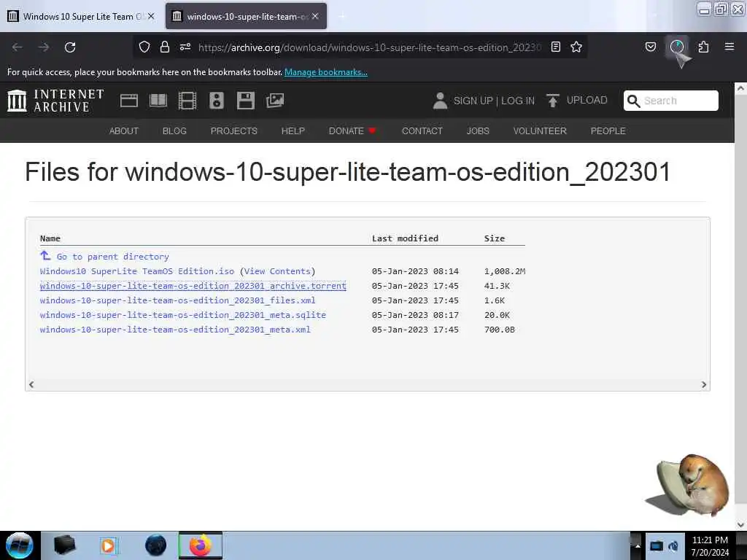Click the Internet Archive search field

(x=671, y=101)
